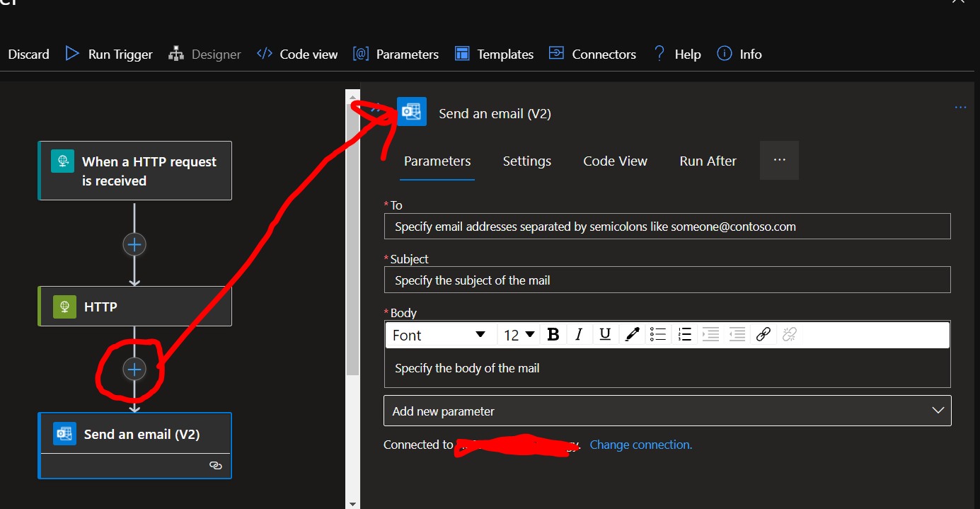Insert a numbered list in the Body
Image resolution: width=980 pixels, height=509 pixels.
[x=684, y=333]
